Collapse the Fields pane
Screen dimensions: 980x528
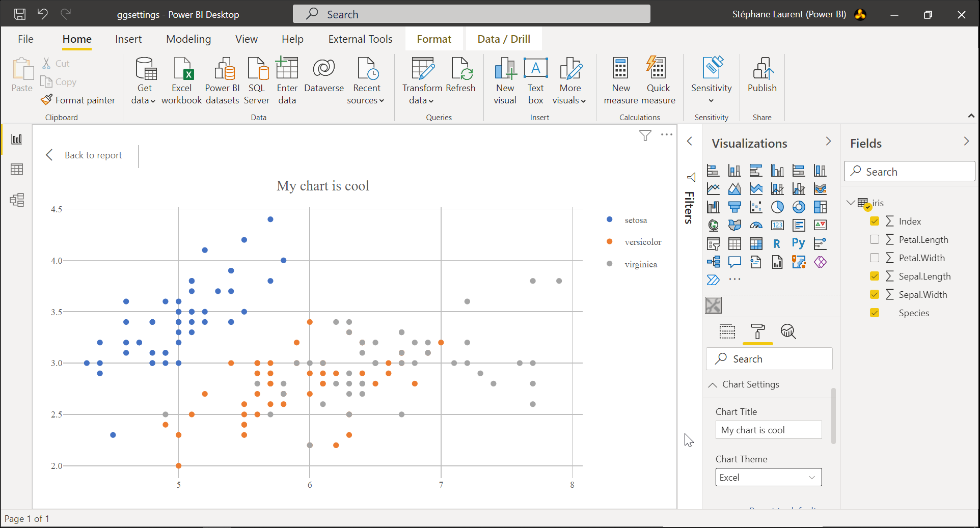966,141
